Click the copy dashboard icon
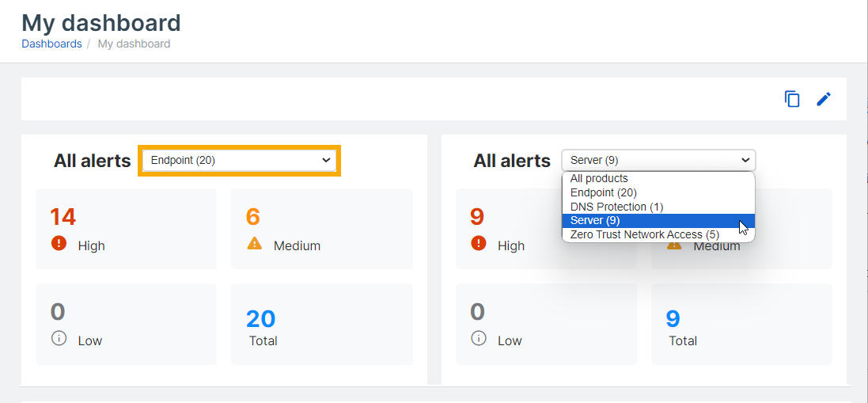This screenshot has height=403, width=868. coord(792,99)
